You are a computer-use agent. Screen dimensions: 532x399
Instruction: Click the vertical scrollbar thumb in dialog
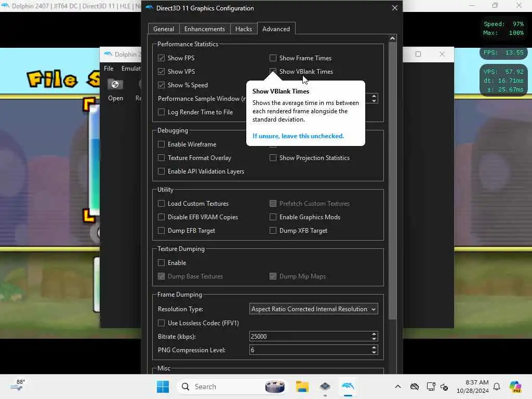point(393,181)
